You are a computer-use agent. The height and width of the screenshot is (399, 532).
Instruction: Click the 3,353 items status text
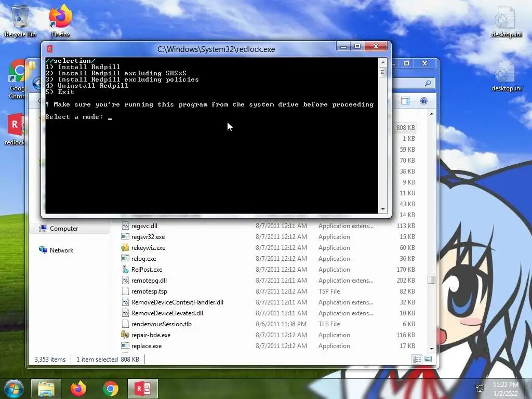(50, 360)
